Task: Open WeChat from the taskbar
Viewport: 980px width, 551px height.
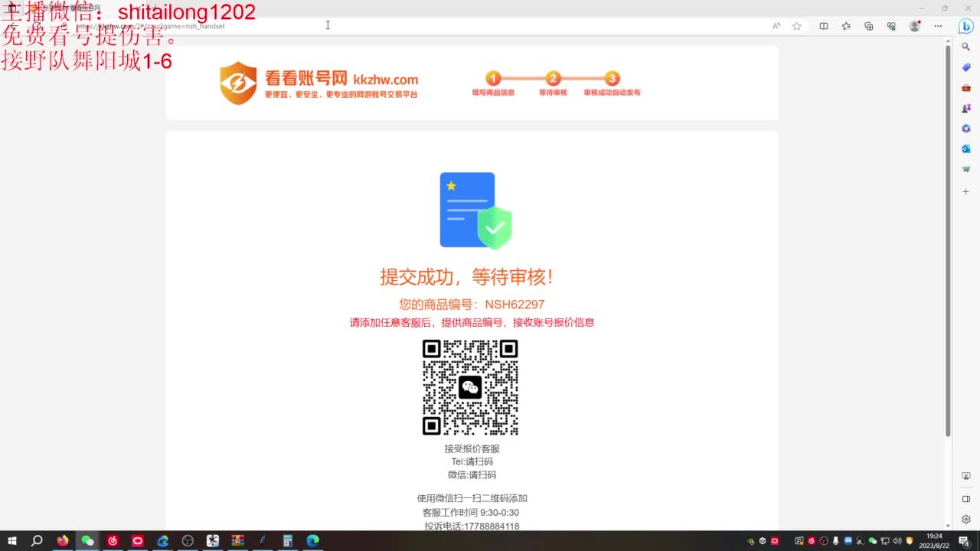Action: (x=87, y=541)
